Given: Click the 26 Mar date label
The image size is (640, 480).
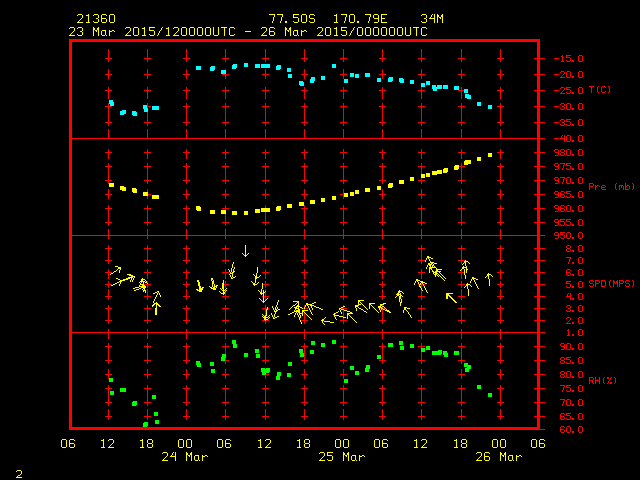Looking at the screenshot, I should (499, 456).
